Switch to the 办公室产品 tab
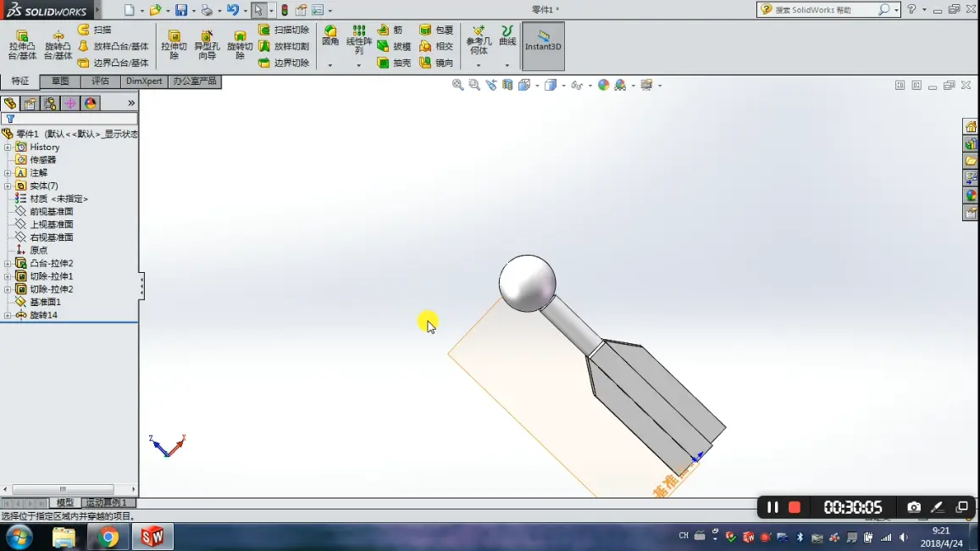 point(195,81)
